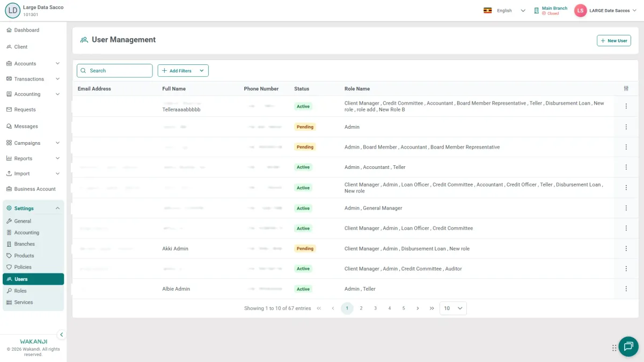Image resolution: width=644 pixels, height=362 pixels.
Task: Click Main Branch selector
Action: coord(551,11)
